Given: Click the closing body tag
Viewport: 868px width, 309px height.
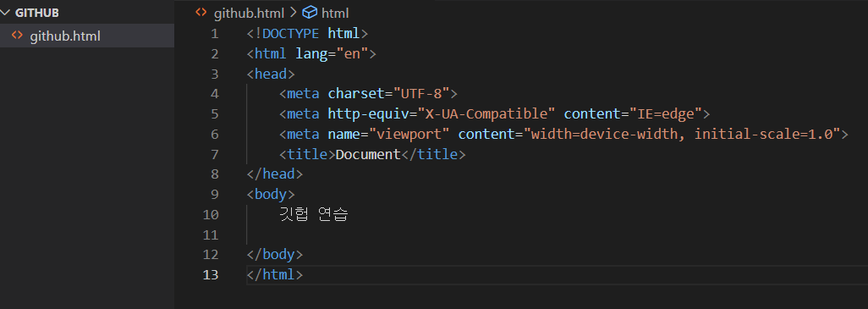Looking at the screenshot, I should (x=275, y=254).
